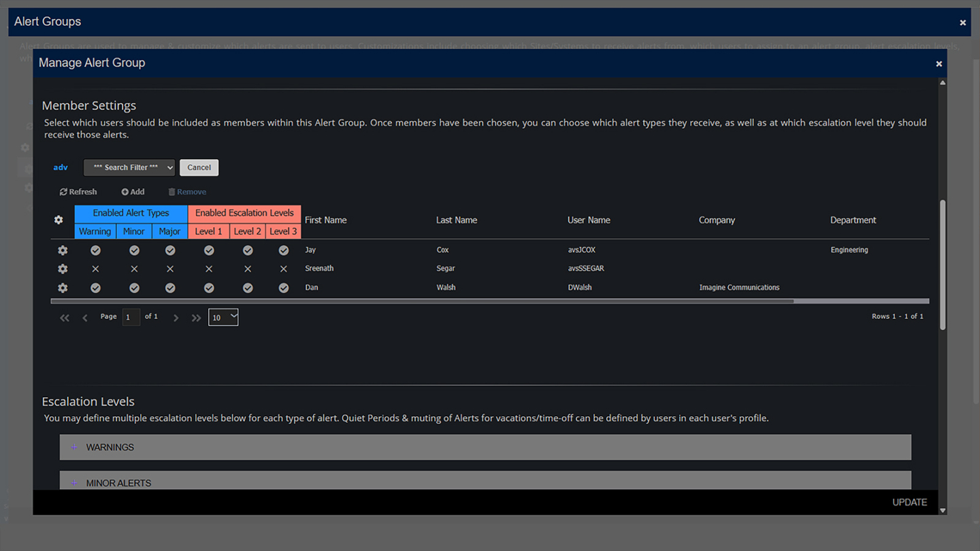Image resolution: width=980 pixels, height=551 pixels.
Task: Select the avsJCOX user name cell
Action: pyautogui.click(x=582, y=250)
